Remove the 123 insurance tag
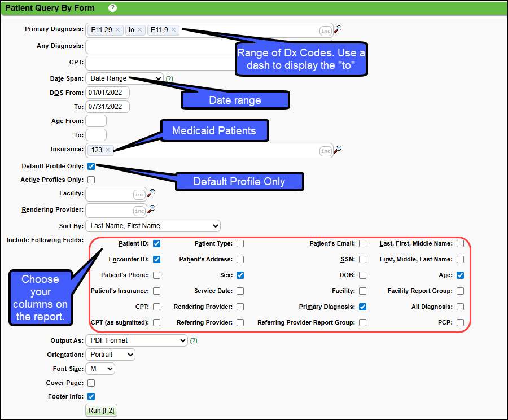The image size is (508, 420). point(108,150)
